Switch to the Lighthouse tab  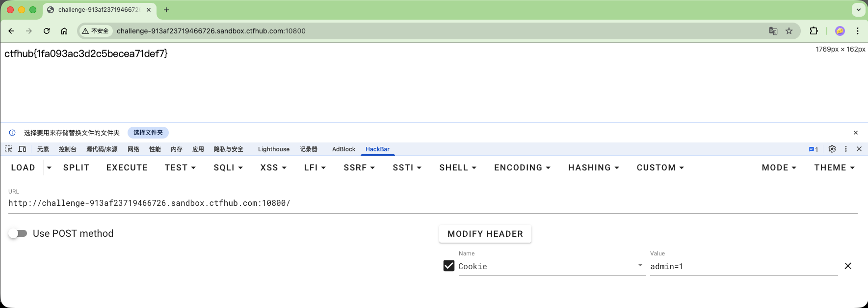[273, 149]
